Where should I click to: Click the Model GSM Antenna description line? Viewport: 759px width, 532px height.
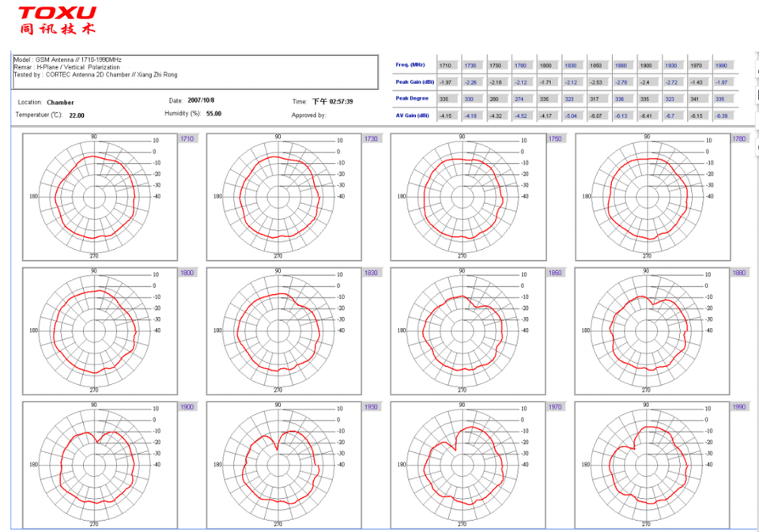coord(67,59)
